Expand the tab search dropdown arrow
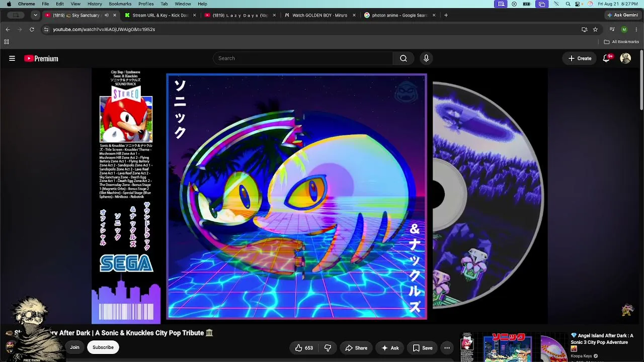Image resolution: width=644 pixels, height=362 pixels. (x=35, y=15)
